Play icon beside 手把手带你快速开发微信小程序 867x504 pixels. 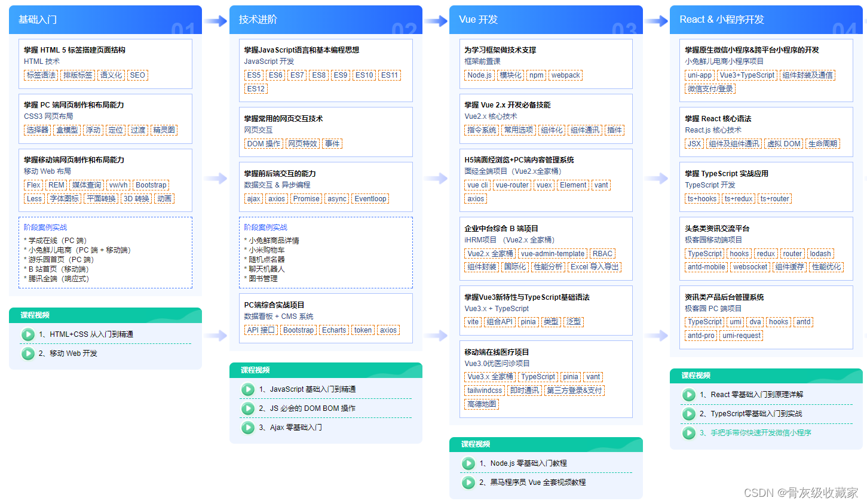689,433
